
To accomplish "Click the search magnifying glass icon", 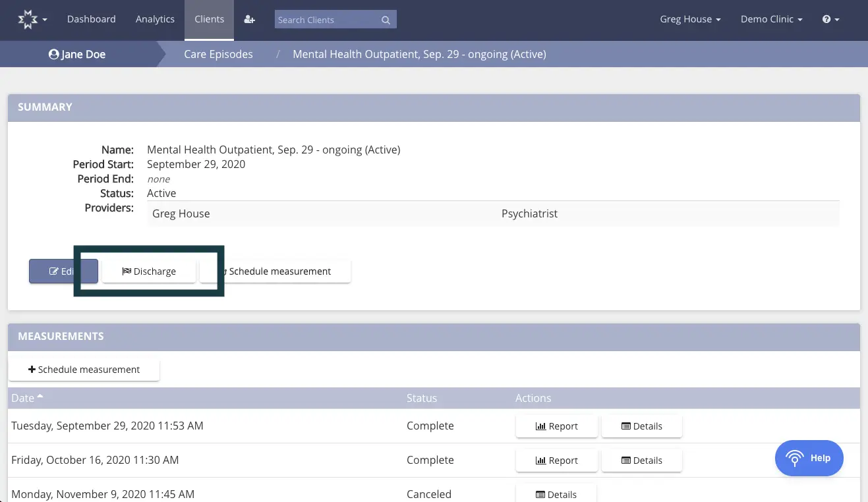I will pyautogui.click(x=386, y=20).
